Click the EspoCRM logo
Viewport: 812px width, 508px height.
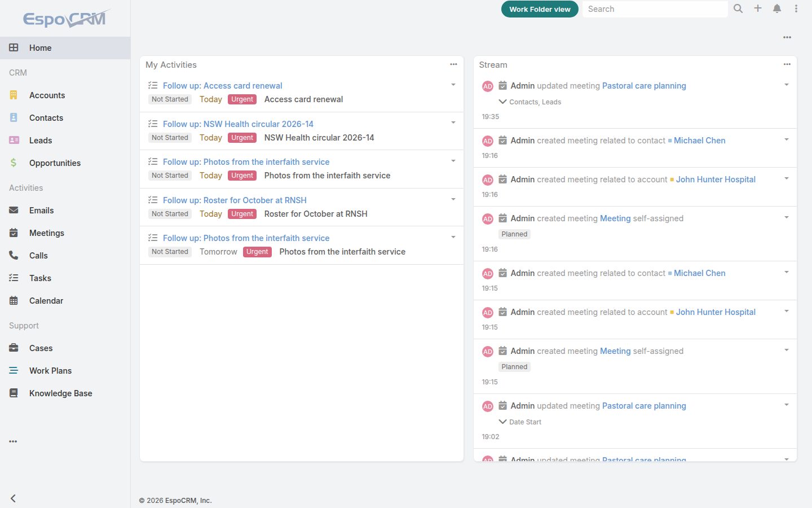(x=66, y=19)
